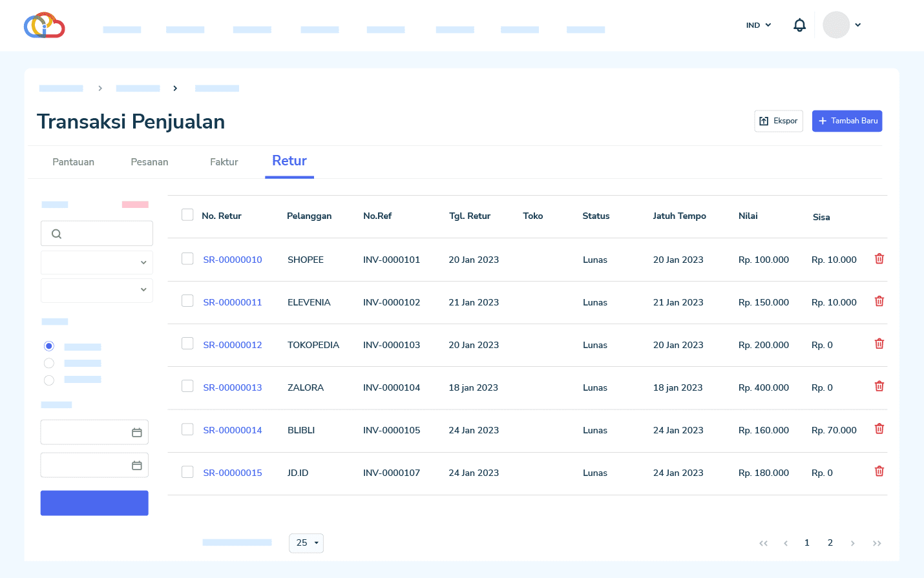Go to next page arrow
This screenshot has height=578, width=924.
852,543
